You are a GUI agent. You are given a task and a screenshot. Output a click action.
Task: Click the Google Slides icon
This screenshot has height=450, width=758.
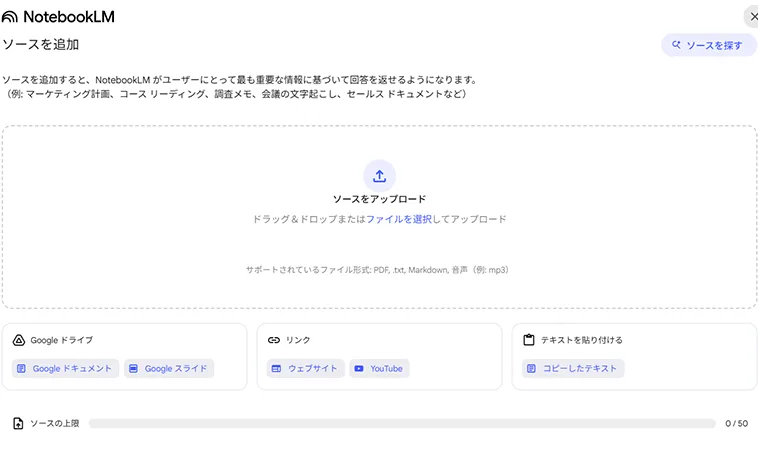(133, 369)
